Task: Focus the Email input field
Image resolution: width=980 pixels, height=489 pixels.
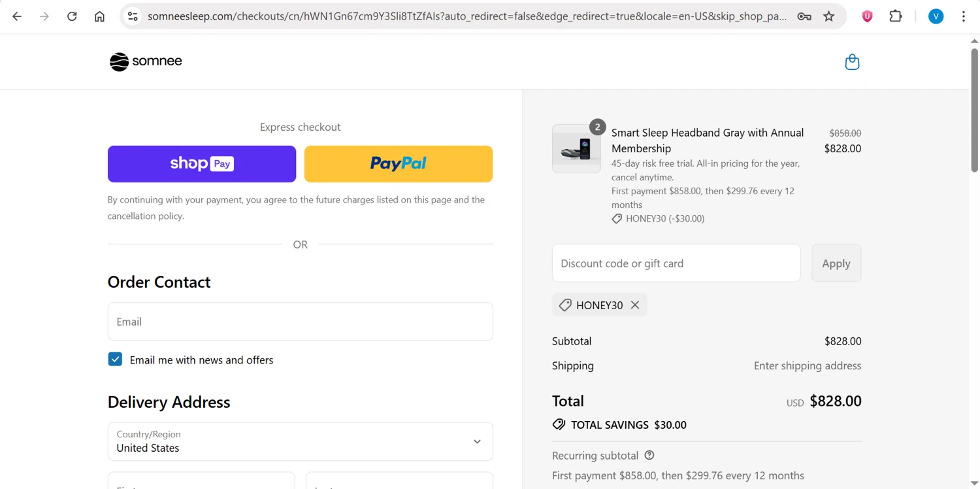Action: point(300,321)
